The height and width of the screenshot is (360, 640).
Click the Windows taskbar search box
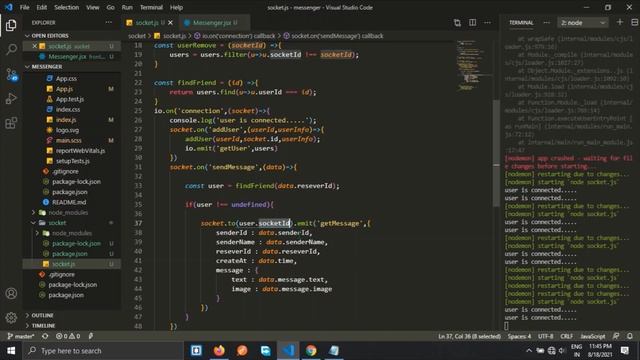104,351
